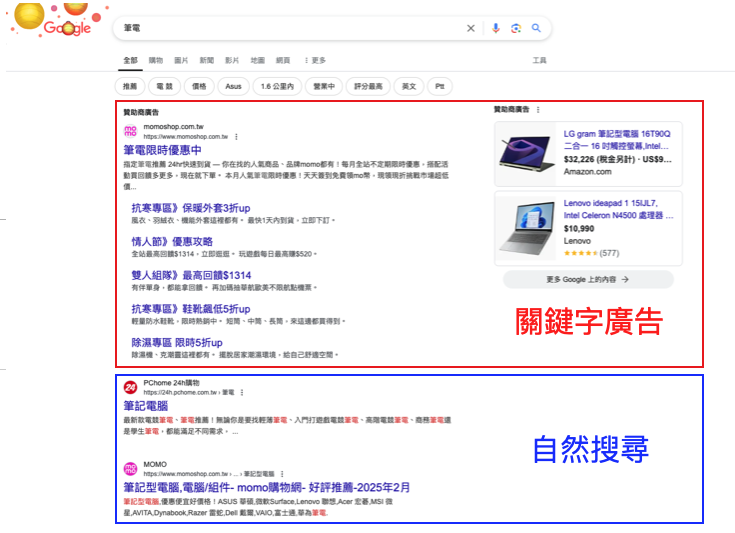
Task: Open the options dots beside the MOMO organic URL
Action: pyautogui.click(x=282, y=474)
